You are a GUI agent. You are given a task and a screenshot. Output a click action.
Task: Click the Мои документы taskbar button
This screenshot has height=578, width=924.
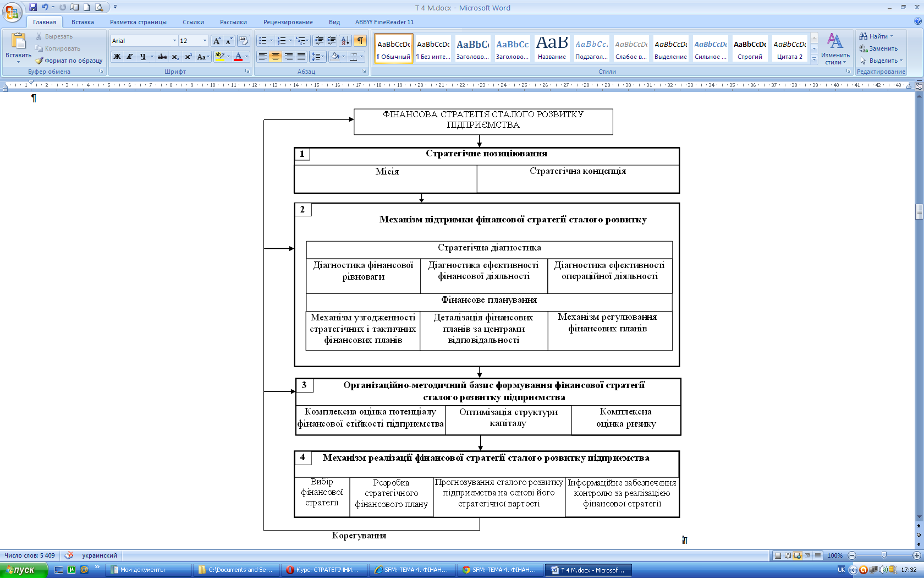coord(148,570)
